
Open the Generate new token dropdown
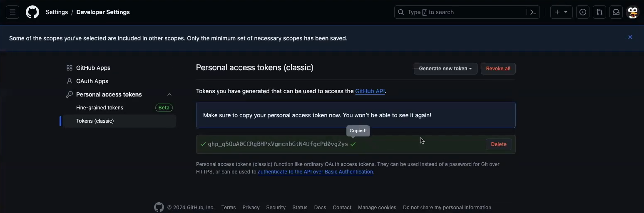pyautogui.click(x=445, y=69)
